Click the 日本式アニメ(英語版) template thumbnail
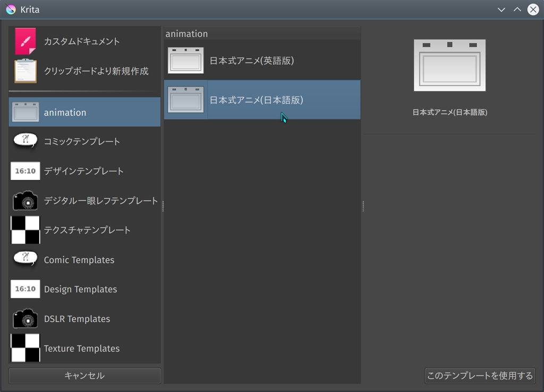Viewport: 544px width, 392px height. (185, 61)
